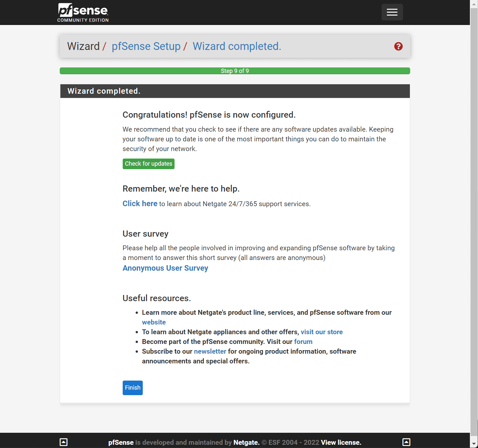The image size is (478, 448).
Task: Open the Click here support link
Action: coord(140,204)
